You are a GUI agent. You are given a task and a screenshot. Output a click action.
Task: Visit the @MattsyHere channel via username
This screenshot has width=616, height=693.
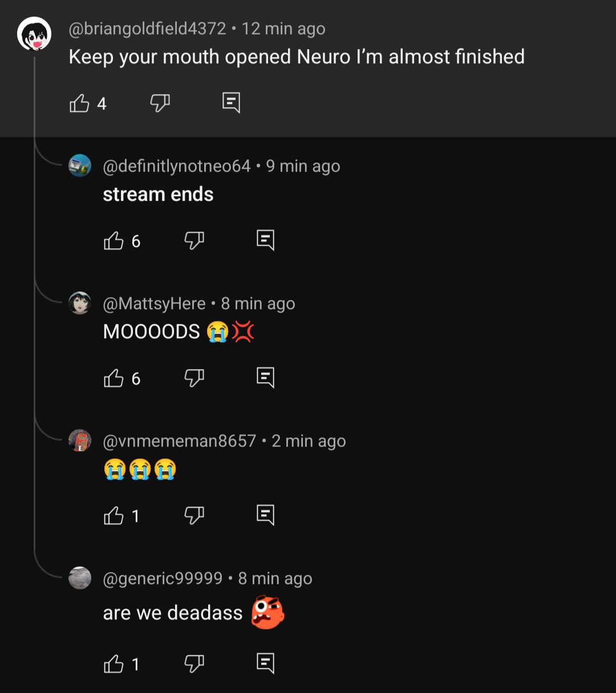[154, 303]
